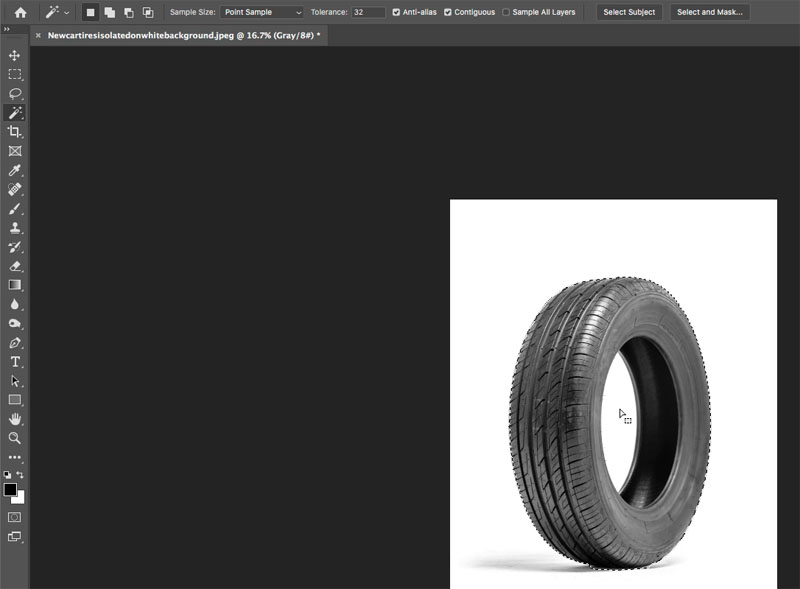Expand the collapsed toolbar with double chevron
This screenshot has width=800, height=589.
pyautogui.click(x=7, y=30)
